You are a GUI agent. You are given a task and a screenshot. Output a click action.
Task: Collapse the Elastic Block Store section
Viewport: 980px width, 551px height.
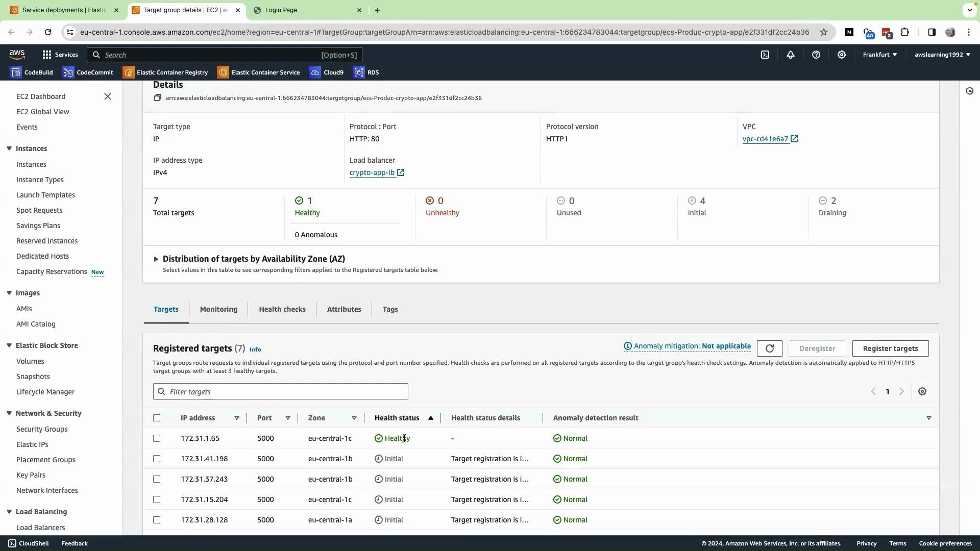(x=9, y=345)
